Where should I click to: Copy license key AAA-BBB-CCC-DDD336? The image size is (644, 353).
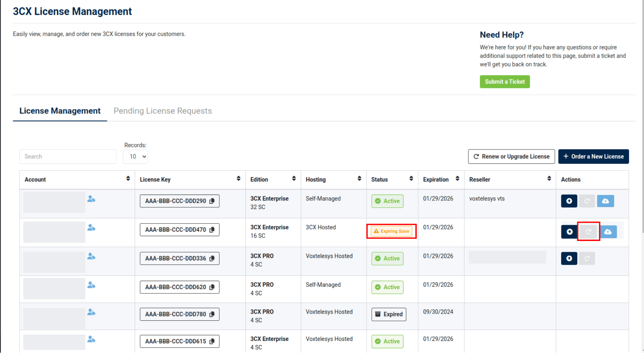[x=212, y=258]
